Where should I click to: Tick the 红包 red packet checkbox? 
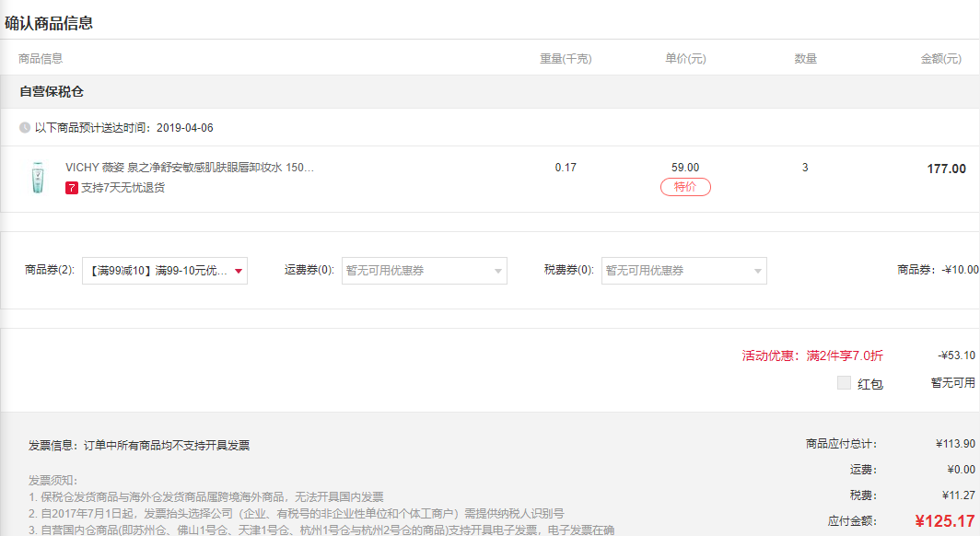[844, 383]
